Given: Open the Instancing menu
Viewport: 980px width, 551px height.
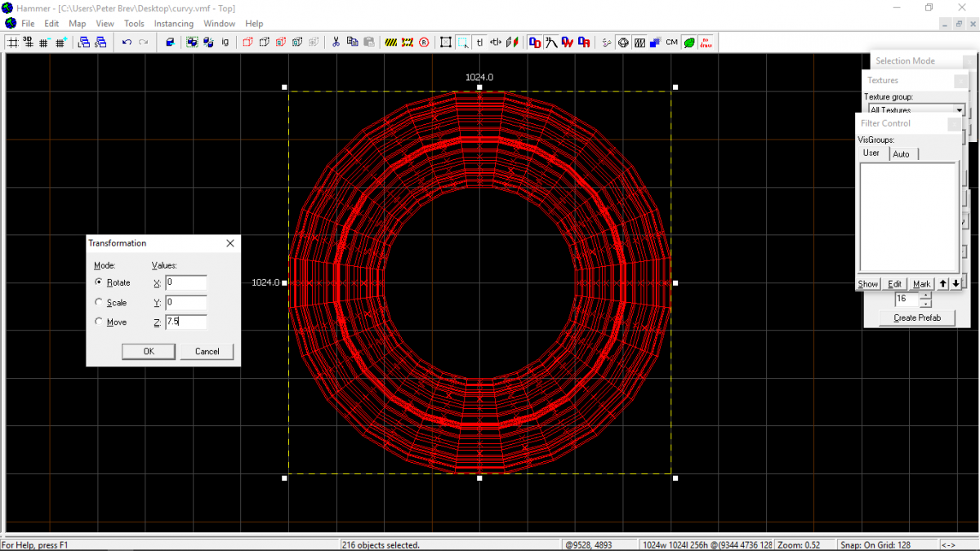Looking at the screenshot, I should [x=173, y=24].
